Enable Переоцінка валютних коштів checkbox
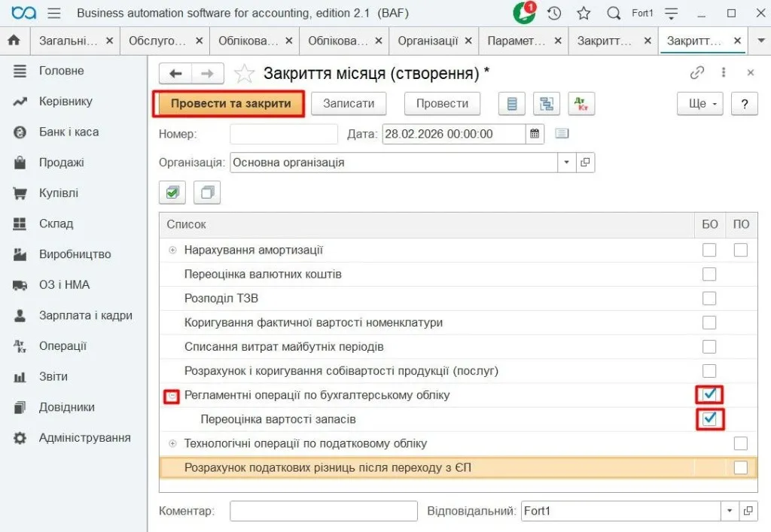 (709, 274)
